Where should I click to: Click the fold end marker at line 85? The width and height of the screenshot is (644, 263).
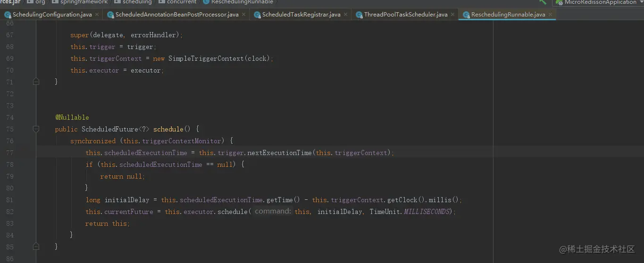click(36, 246)
